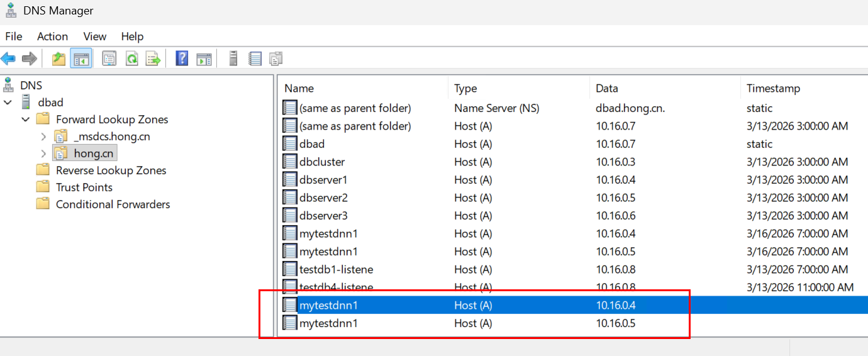868x356 pixels.
Task: Open the Action menu
Action: pos(52,36)
